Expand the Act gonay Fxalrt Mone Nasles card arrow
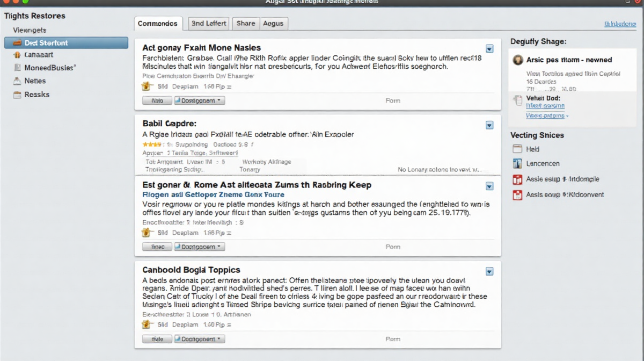Viewport: 644px width, 361px height. [489, 48]
